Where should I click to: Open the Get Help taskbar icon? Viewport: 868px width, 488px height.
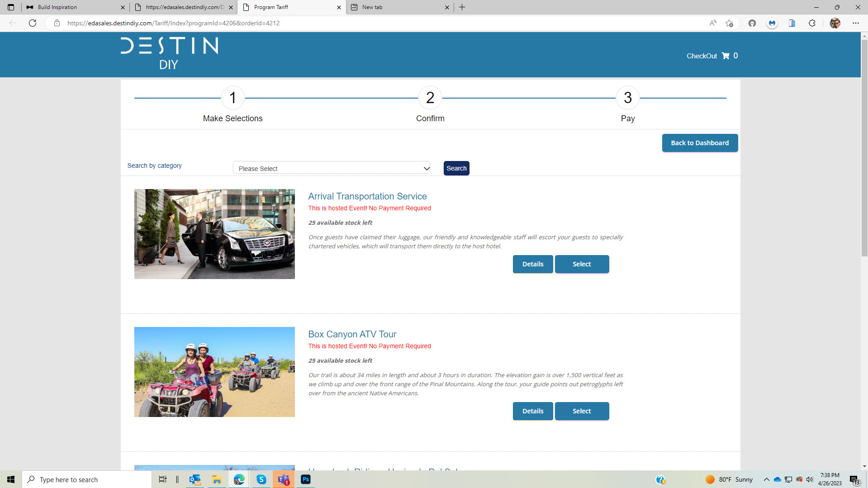[x=660, y=479]
